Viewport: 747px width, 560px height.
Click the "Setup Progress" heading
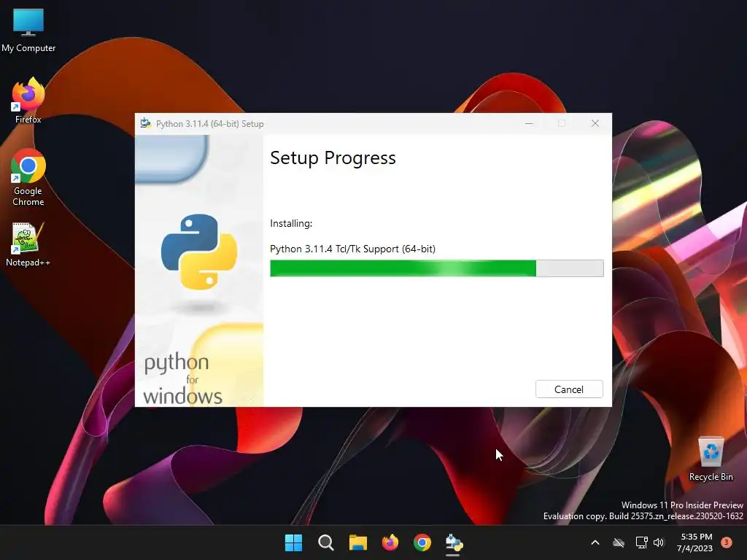333,157
